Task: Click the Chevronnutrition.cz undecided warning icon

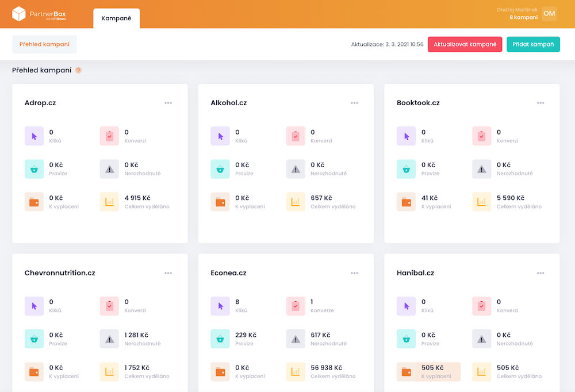Action: pos(109,339)
